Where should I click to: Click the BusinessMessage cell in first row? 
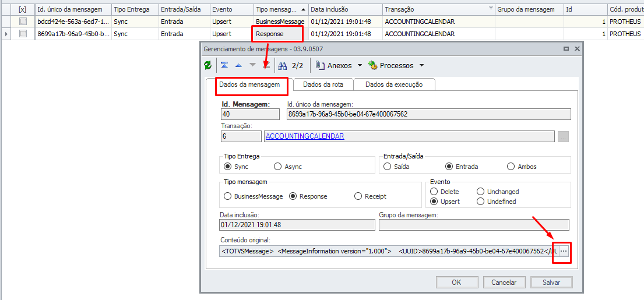(x=280, y=22)
